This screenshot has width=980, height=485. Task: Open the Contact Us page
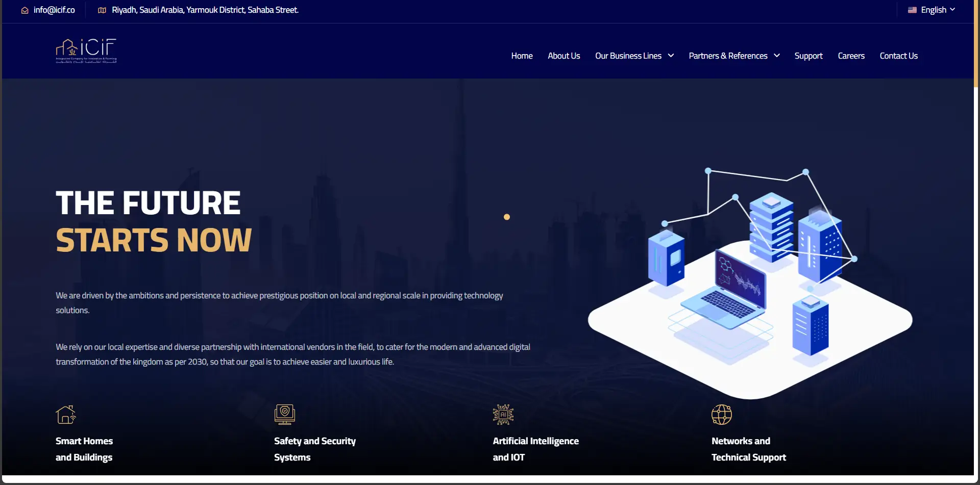(898, 56)
